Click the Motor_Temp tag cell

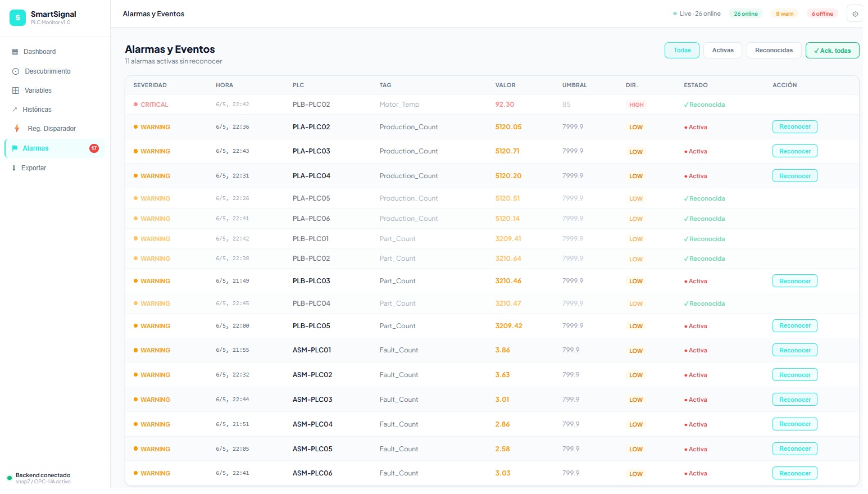point(399,105)
